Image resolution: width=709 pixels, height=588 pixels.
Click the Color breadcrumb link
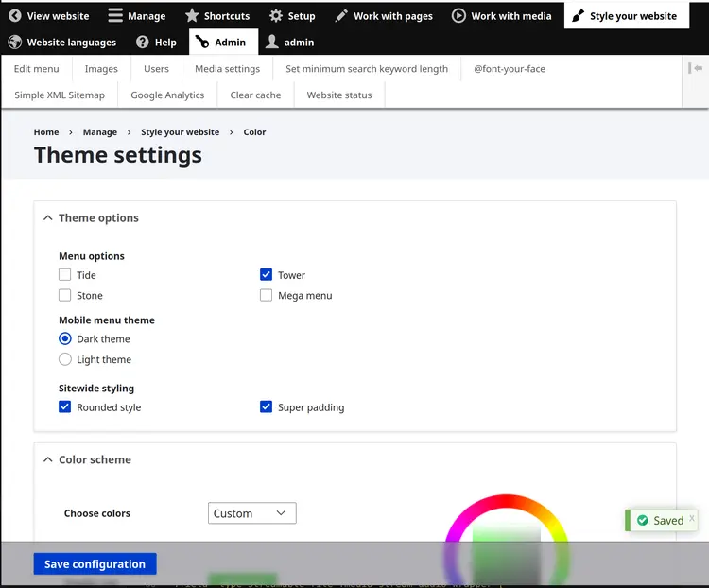pyautogui.click(x=254, y=132)
